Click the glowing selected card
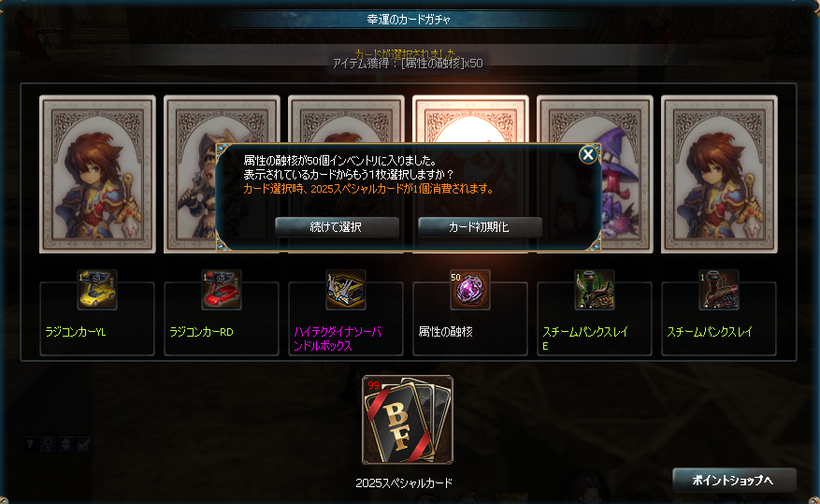The image size is (820, 504). tap(470, 119)
